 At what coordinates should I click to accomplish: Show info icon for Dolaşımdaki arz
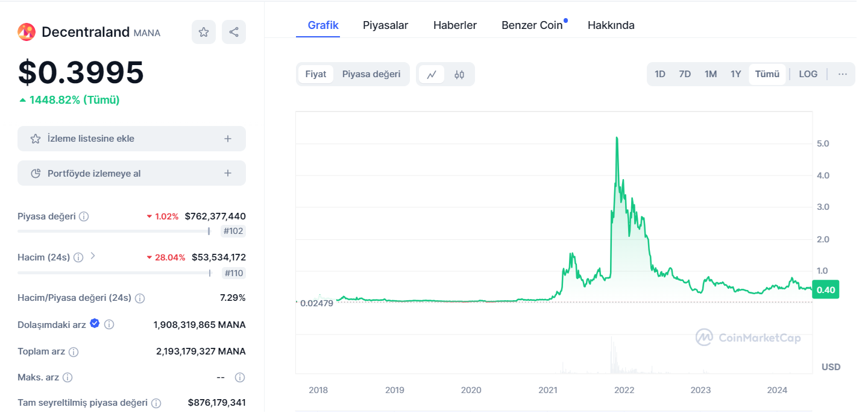(x=109, y=324)
